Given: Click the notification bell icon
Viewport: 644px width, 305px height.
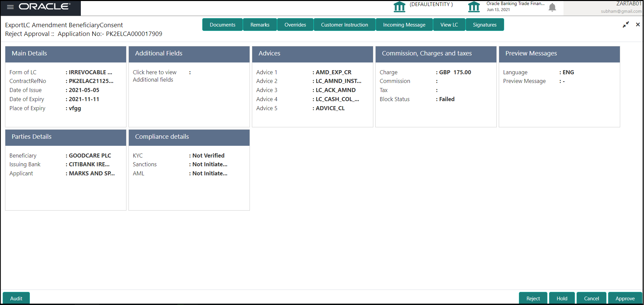Looking at the screenshot, I should tap(552, 7).
